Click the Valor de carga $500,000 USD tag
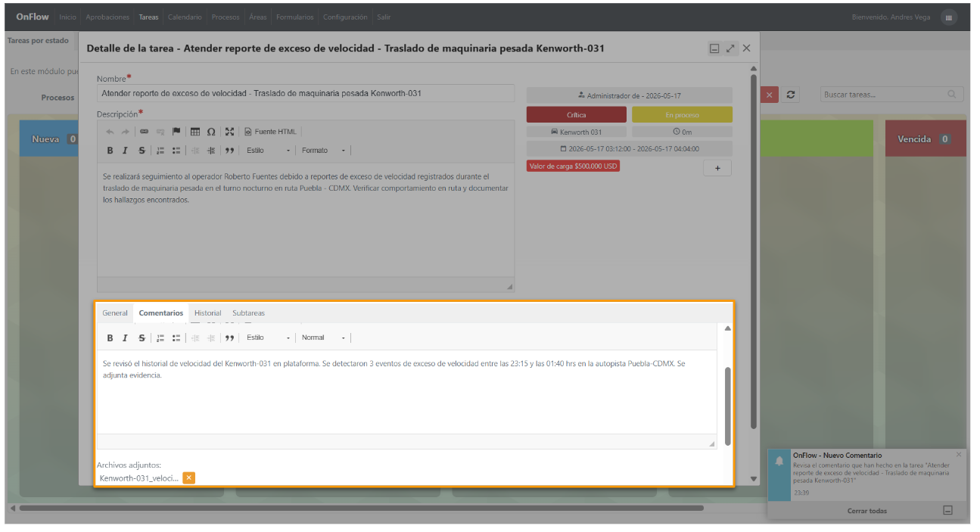The width and height of the screenshot is (980, 532). [573, 166]
